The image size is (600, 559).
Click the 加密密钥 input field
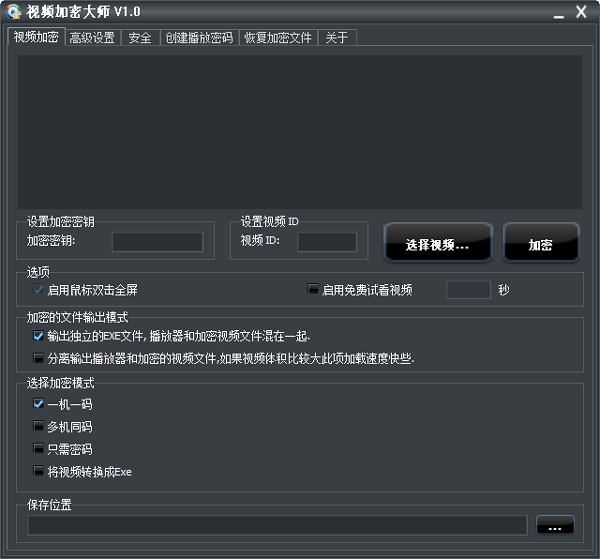pyautogui.click(x=157, y=241)
